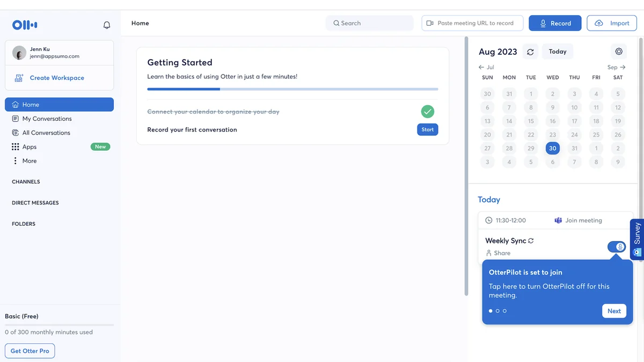Open the Apps grid icon in sidebar
Screen dimensions: 644x362
[15, 146]
